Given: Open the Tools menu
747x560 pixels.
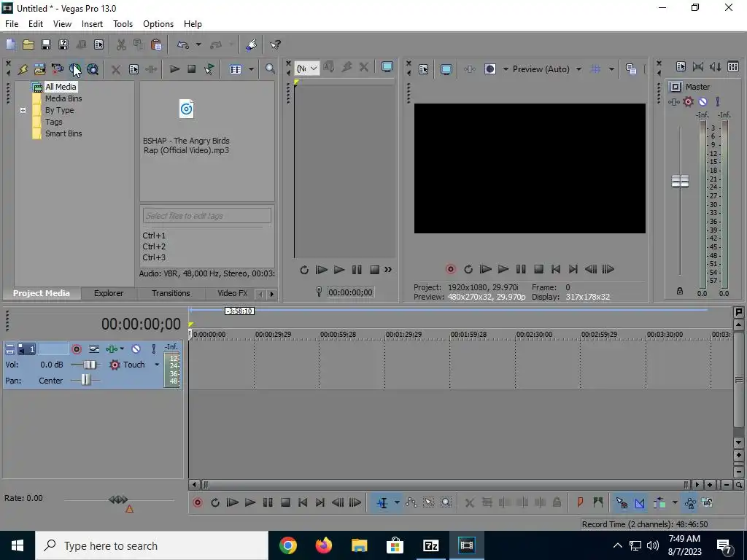Looking at the screenshot, I should point(123,24).
